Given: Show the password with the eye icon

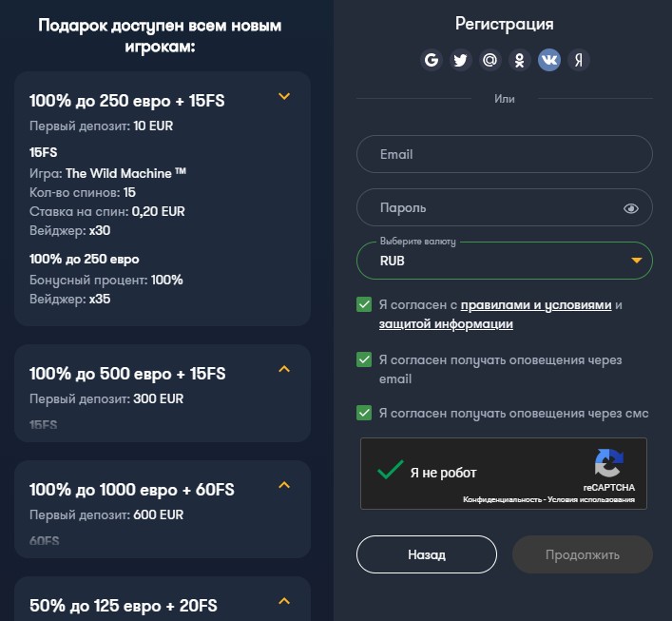Looking at the screenshot, I should coord(631,208).
